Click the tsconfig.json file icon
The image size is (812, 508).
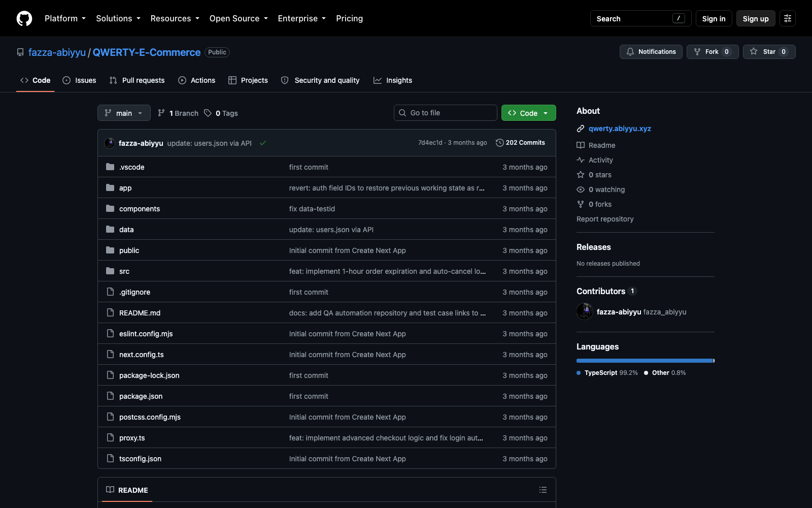tap(110, 458)
